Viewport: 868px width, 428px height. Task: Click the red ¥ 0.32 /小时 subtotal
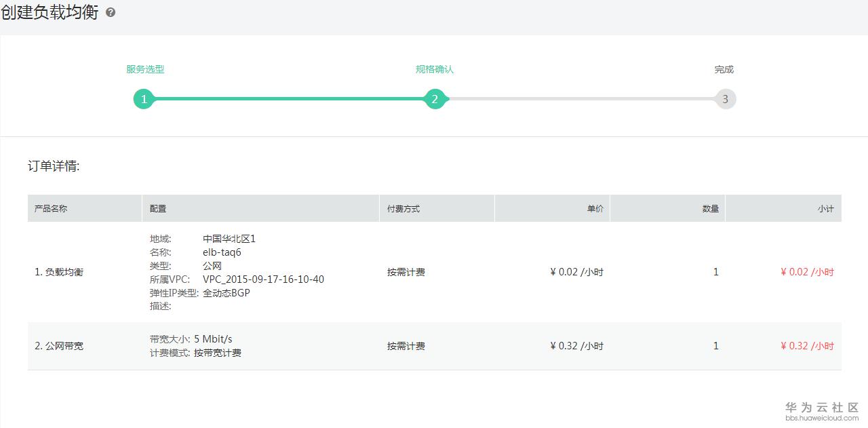(x=807, y=346)
